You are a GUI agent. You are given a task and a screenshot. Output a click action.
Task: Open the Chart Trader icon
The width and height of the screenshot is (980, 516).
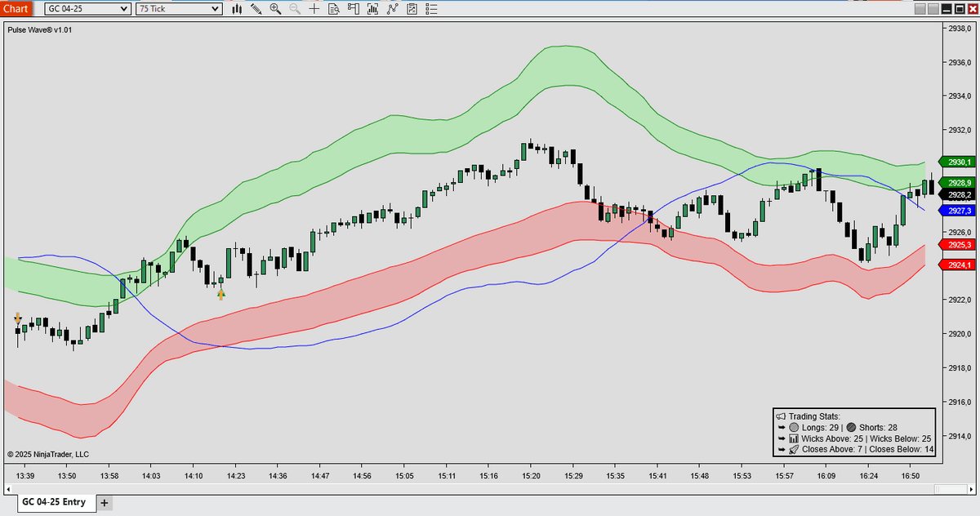click(x=353, y=9)
